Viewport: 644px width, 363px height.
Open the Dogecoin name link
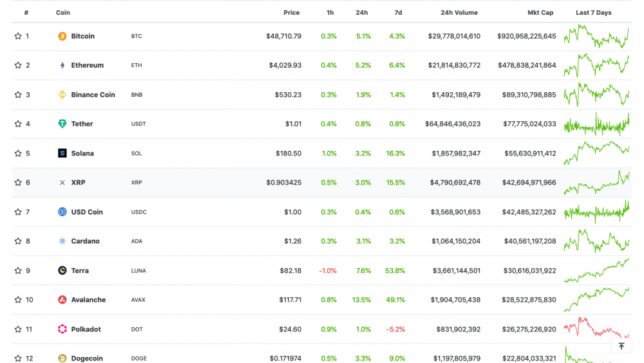point(87,358)
